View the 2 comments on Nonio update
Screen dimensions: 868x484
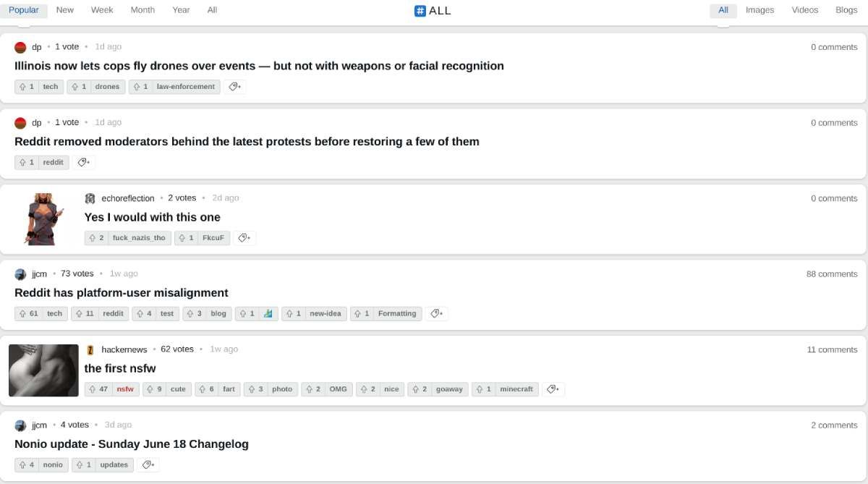pos(834,425)
